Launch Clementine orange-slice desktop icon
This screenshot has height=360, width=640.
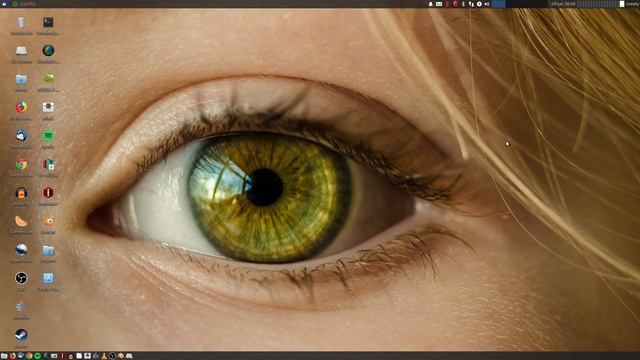pos(21,221)
